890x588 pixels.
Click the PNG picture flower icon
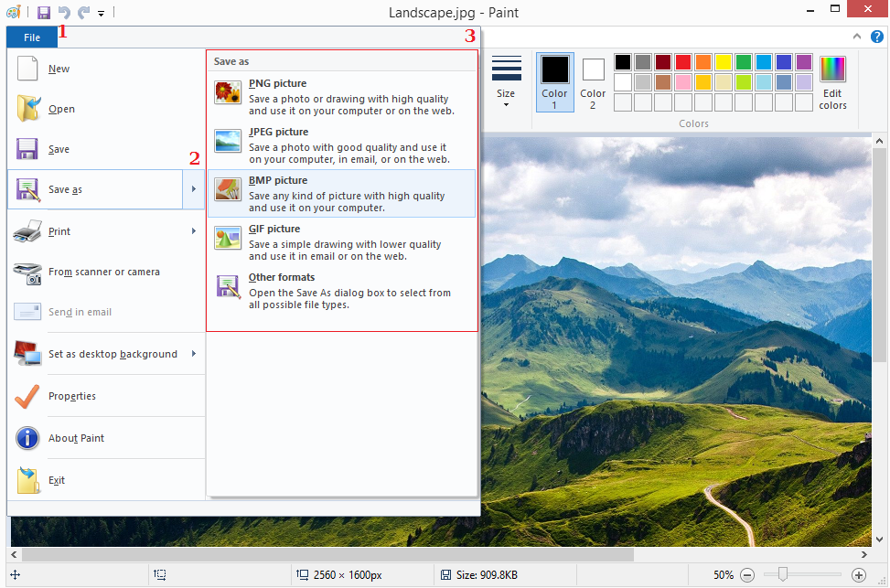point(228,92)
